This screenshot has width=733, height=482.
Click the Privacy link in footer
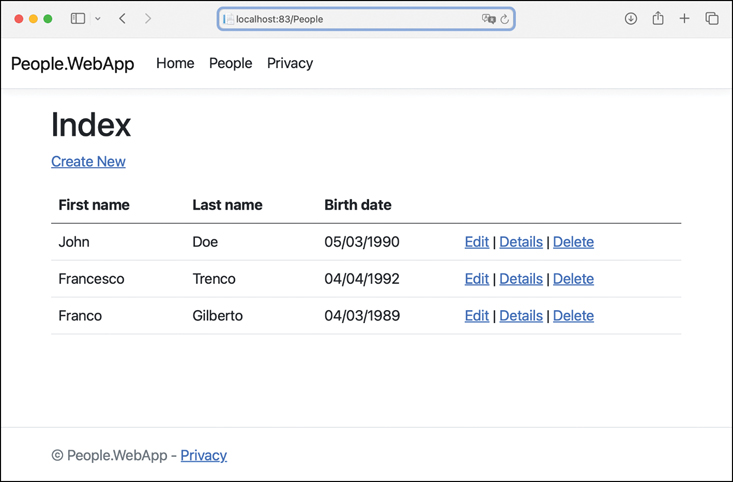pyautogui.click(x=204, y=455)
